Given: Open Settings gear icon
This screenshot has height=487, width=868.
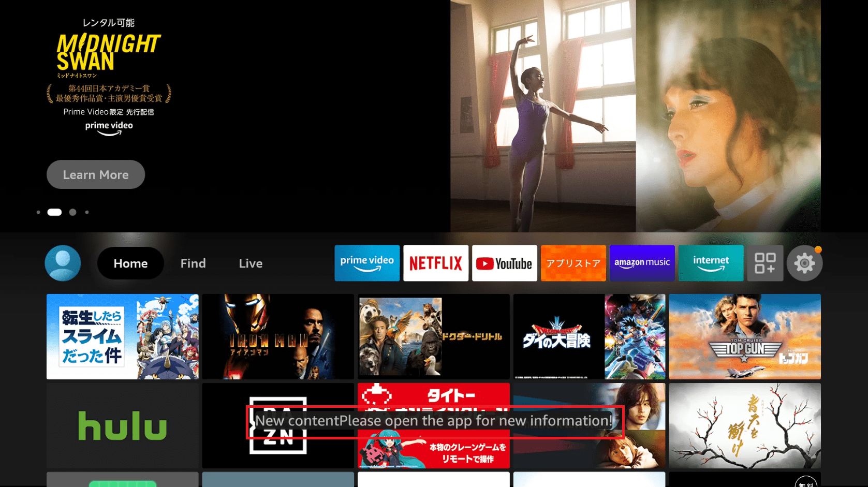Looking at the screenshot, I should pyautogui.click(x=804, y=263).
